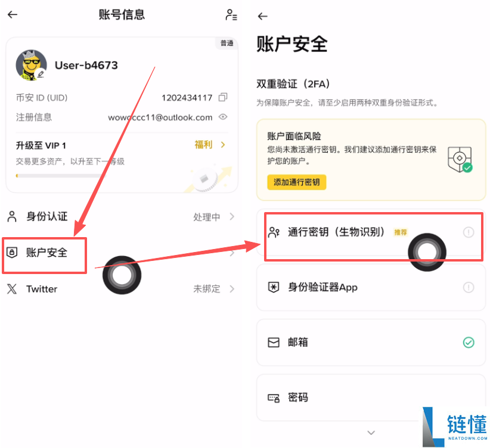Open 通行密钥（生物识别） option
490x448 pixels.
tap(371, 232)
